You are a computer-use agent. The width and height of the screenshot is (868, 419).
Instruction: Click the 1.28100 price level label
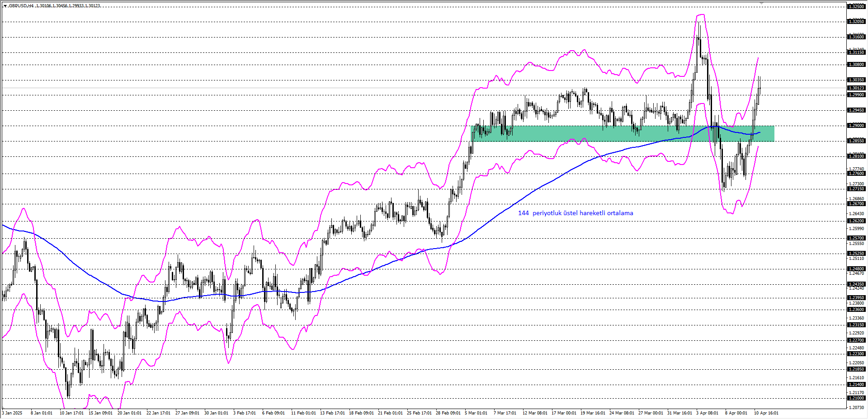click(x=856, y=156)
